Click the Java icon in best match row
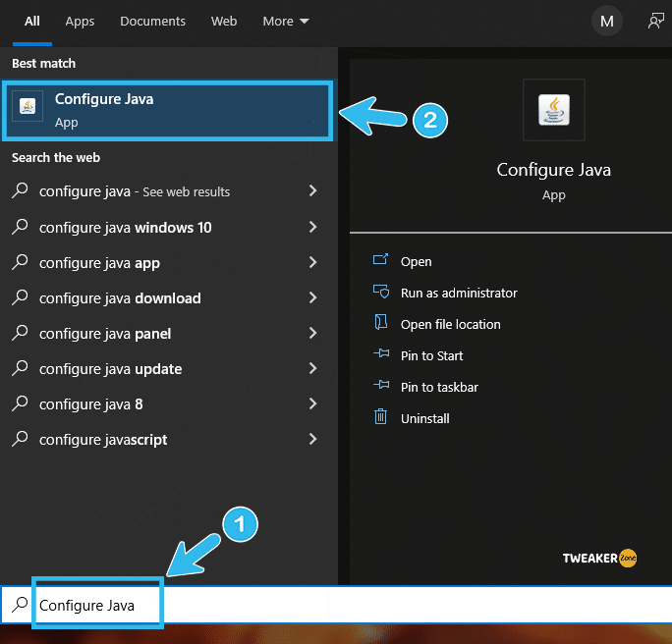 coord(28,106)
